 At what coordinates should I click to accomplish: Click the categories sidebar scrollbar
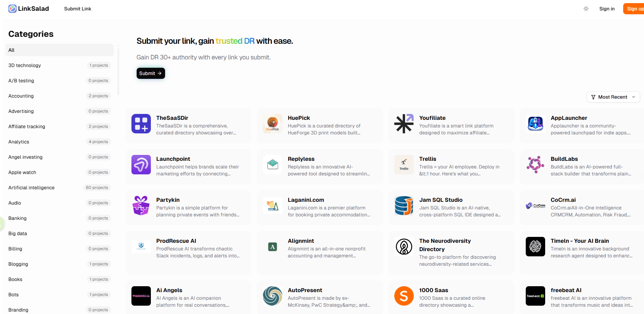coord(118,71)
